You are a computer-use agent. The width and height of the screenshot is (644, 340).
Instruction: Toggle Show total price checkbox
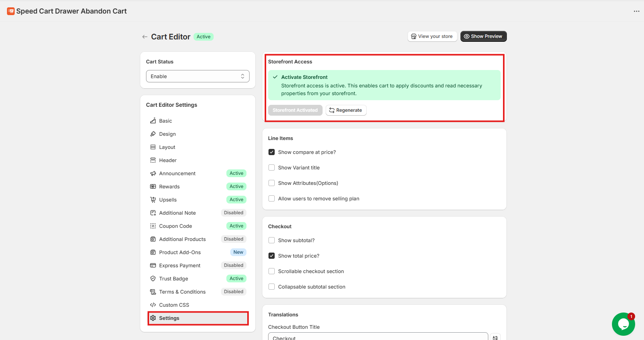(x=272, y=256)
